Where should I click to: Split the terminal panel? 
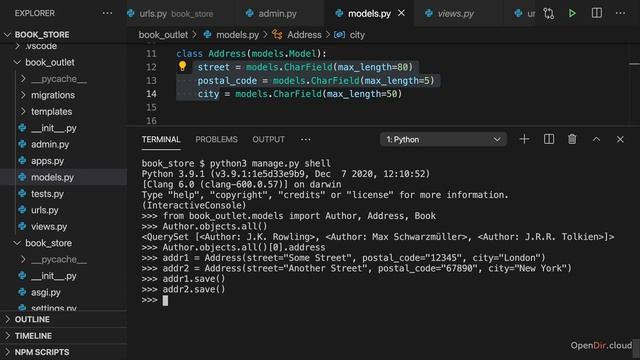click(549, 139)
